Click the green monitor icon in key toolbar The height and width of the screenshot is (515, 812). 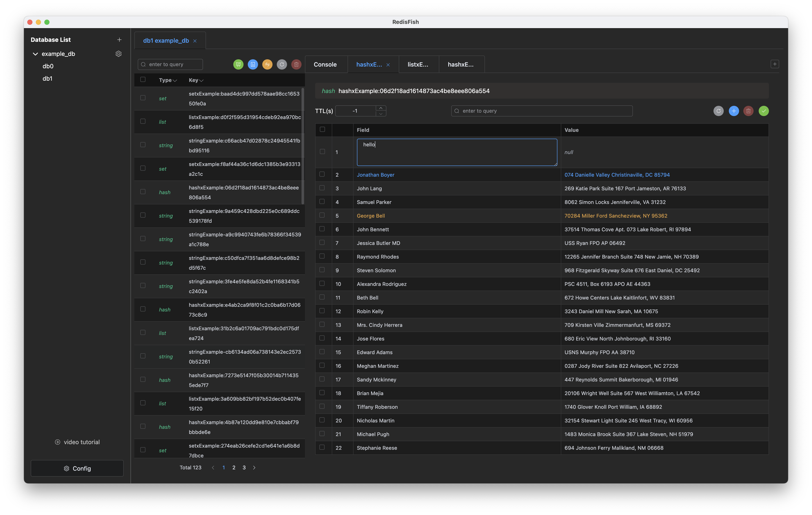(x=238, y=64)
